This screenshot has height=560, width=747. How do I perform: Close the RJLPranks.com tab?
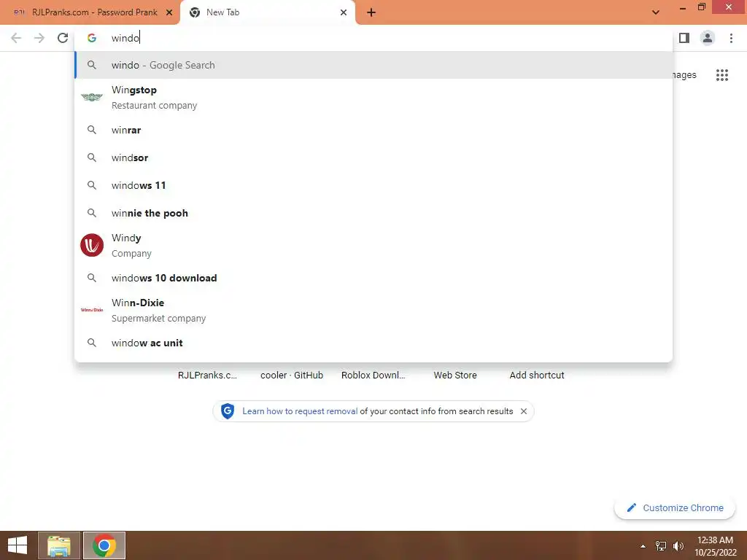tap(169, 12)
